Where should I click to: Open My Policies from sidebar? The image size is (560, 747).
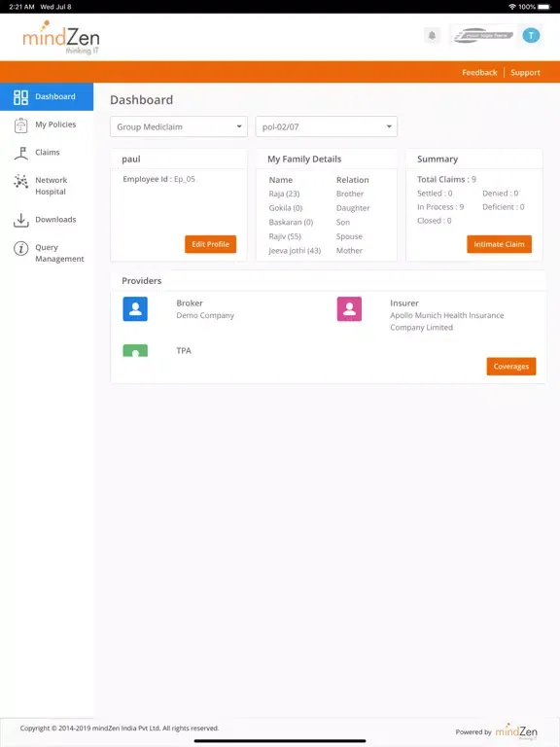pyautogui.click(x=47, y=124)
